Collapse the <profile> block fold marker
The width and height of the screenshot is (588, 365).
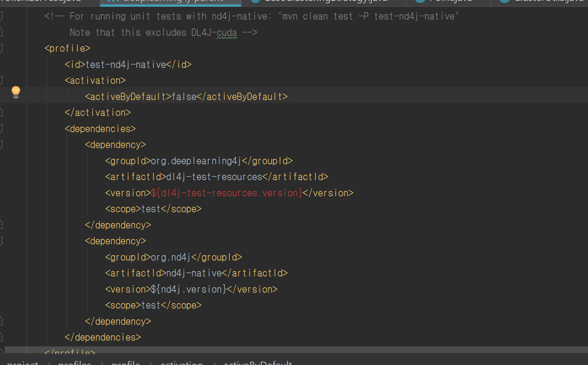[1, 48]
